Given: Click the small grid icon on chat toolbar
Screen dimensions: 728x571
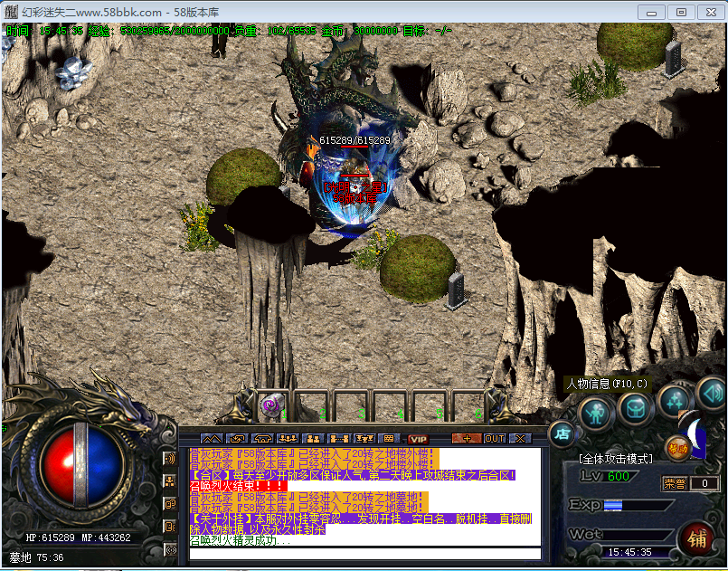Looking at the screenshot, I should click(x=389, y=439).
